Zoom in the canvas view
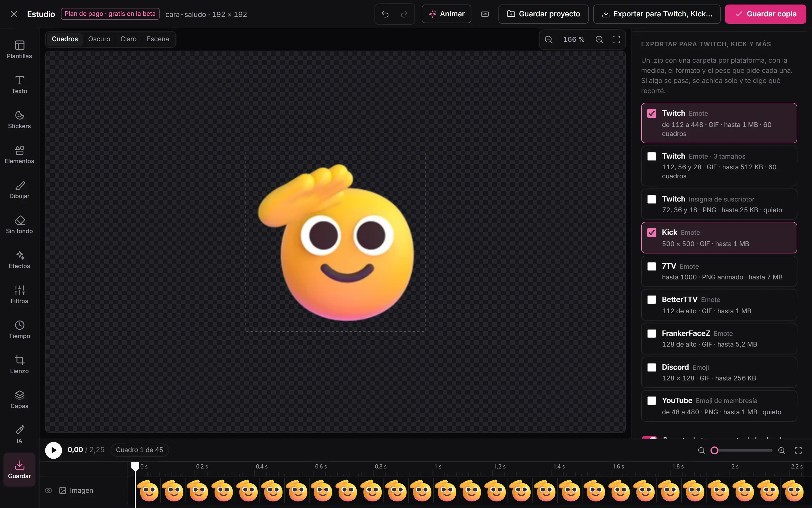 click(x=599, y=39)
